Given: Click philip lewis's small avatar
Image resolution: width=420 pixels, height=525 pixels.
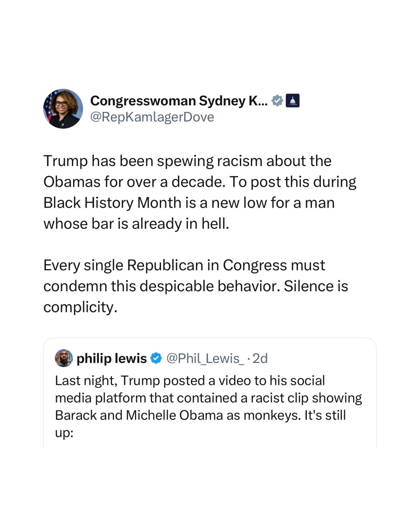Looking at the screenshot, I should [64, 358].
